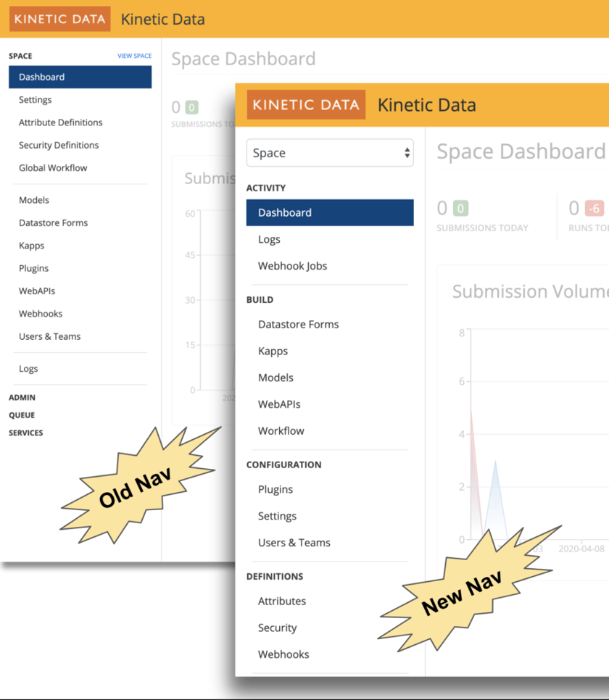Click the Kinetic Data title in old nav header
This screenshot has height=700, width=609.
[x=162, y=19]
